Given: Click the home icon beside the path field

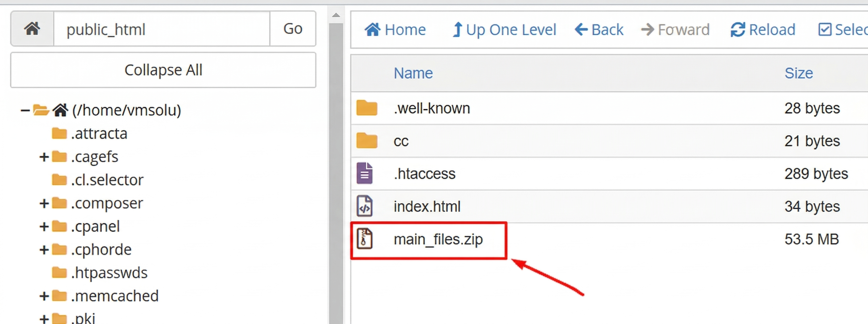Looking at the screenshot, I should pyautogui.click(x=32, y=29).
